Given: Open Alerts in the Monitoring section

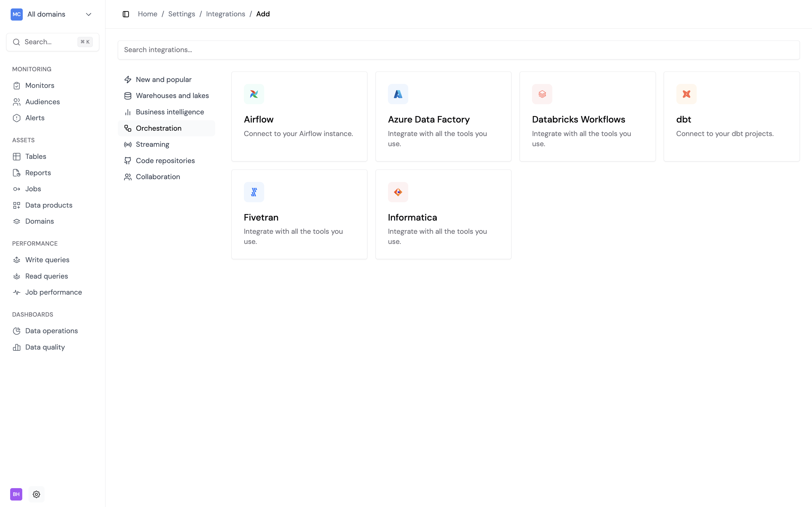Looking at the screenshot, I should click(x=35, y=118).
